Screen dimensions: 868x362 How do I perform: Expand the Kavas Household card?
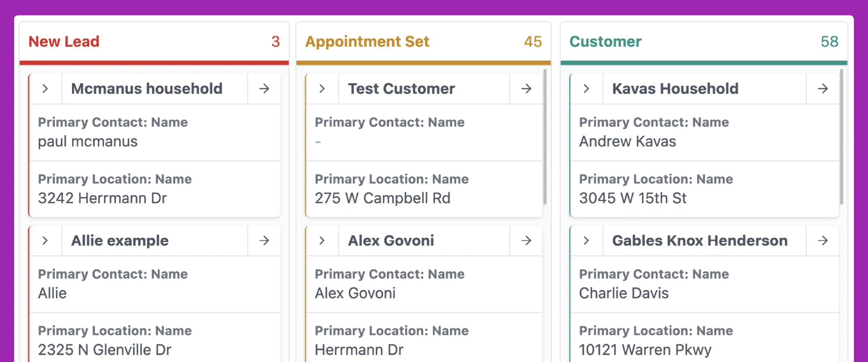pos(586,89)
